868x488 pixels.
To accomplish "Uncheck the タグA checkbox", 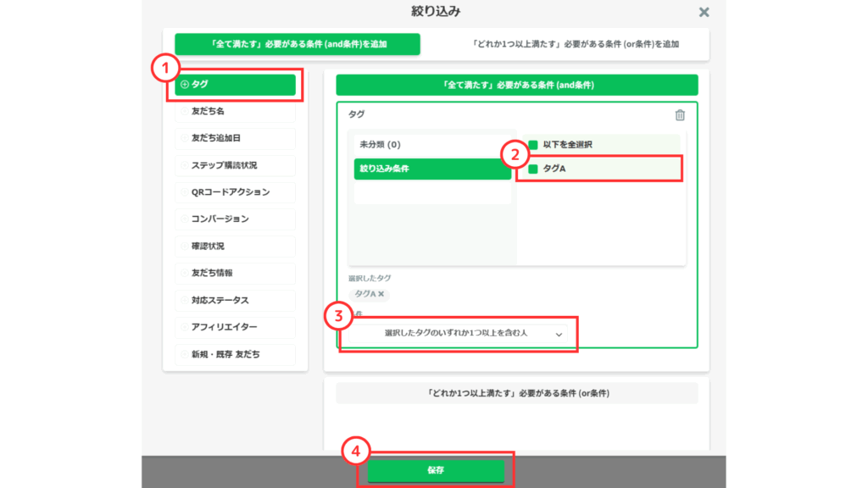I will 533,169.
